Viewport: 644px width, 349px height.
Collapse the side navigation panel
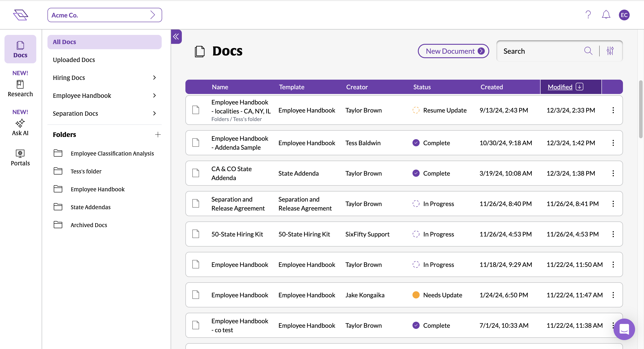coord(176,37)
